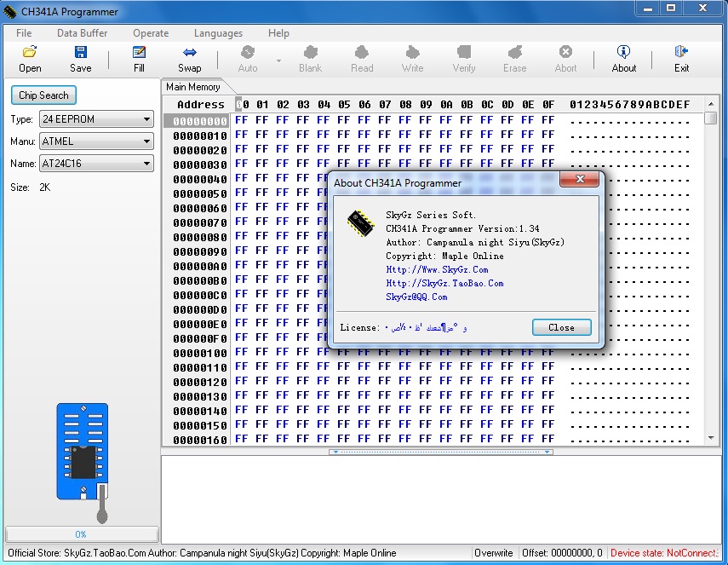The width and height of the screenshot is (728, 565).
Task: Open the Help menu
Action: (278, 33)
